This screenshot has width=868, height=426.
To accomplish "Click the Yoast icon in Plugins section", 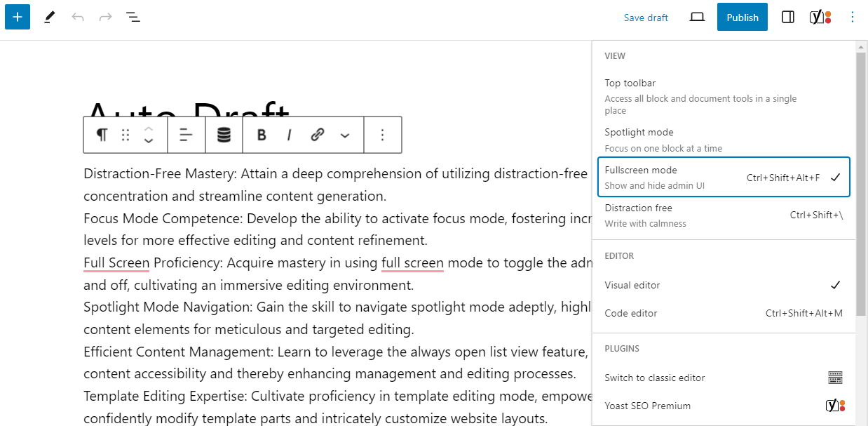I will 835,406.
